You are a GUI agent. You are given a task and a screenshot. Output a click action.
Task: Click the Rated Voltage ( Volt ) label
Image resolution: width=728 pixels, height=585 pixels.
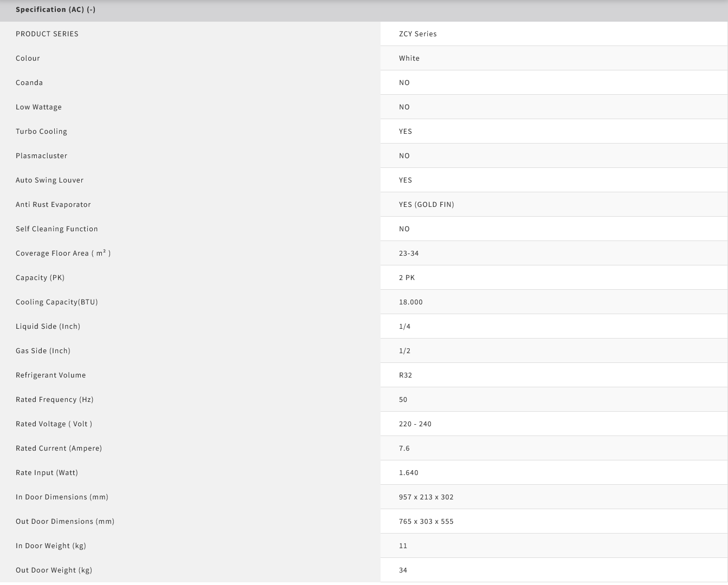click(54, 424)
